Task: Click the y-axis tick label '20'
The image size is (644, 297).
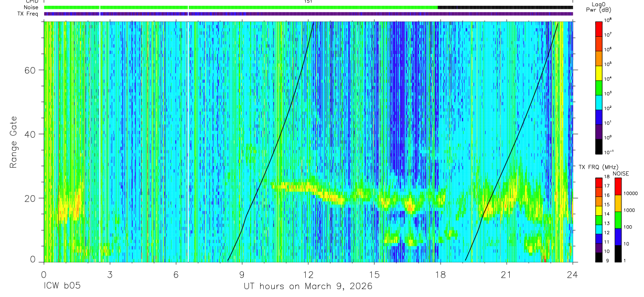Action: click(x=29, y=198)
